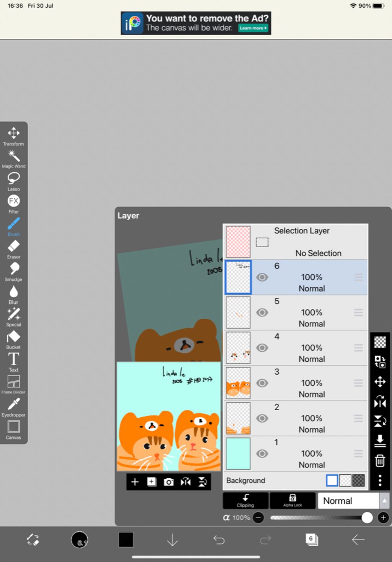The width and height of the screenshot is (392, 562).
Task: Tap vertical flip icon below canvas preview
Action: tap(203, 482)
